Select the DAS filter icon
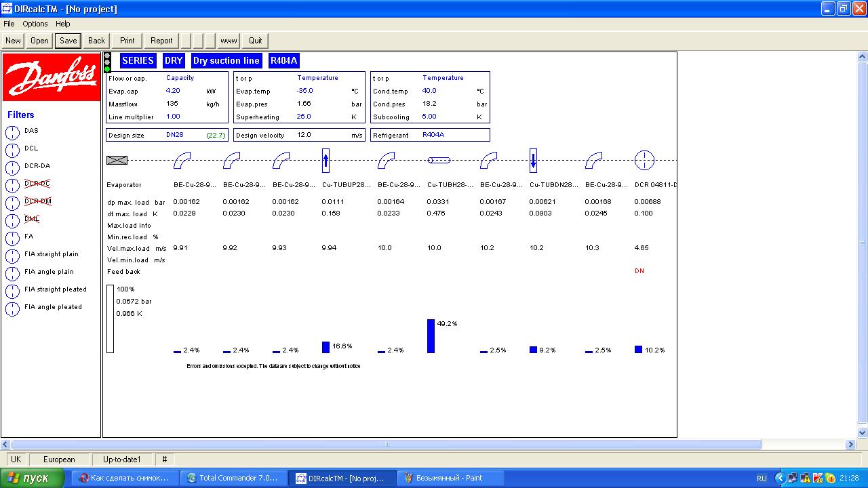The height and width of the screenshot is (488, 868). tap(13, 131)
